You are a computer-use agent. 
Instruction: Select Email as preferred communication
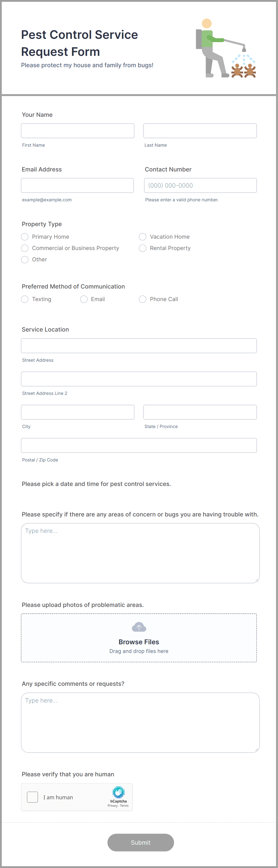[84, 299]
